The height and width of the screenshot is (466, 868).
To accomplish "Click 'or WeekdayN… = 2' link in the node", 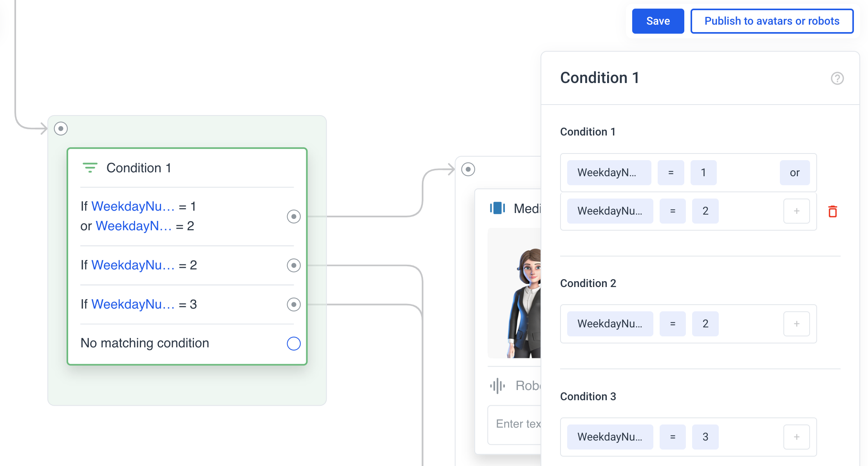I will (x=137, y=226).
